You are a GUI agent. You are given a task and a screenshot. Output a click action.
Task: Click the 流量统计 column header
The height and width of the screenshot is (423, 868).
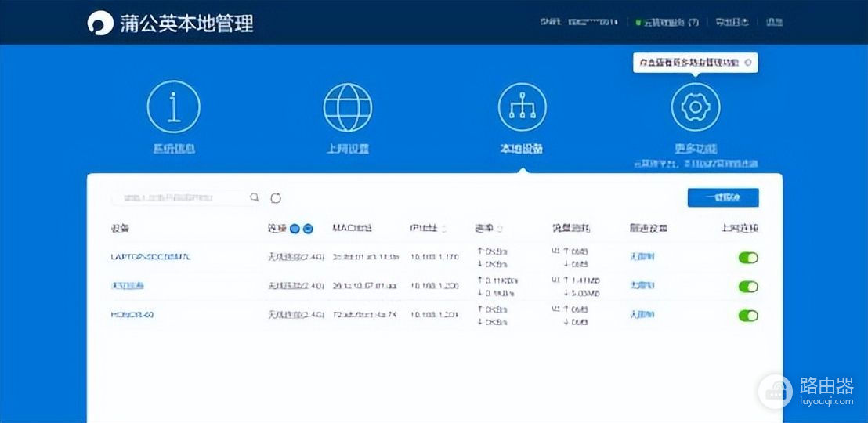(571, 228)
